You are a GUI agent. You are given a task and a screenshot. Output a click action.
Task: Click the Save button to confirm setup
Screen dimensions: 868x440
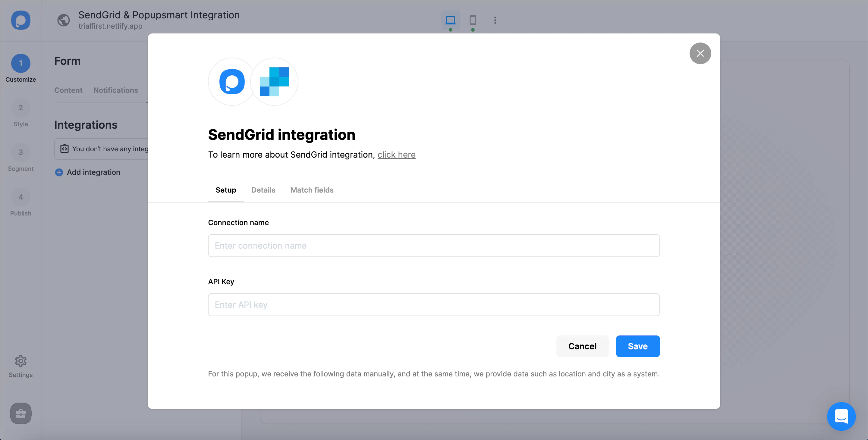637,346
